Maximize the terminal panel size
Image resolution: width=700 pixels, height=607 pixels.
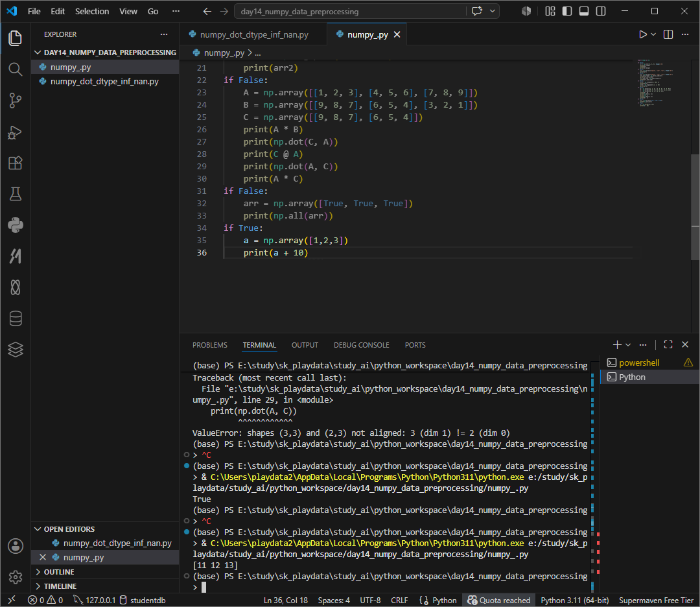coord(668,344)
